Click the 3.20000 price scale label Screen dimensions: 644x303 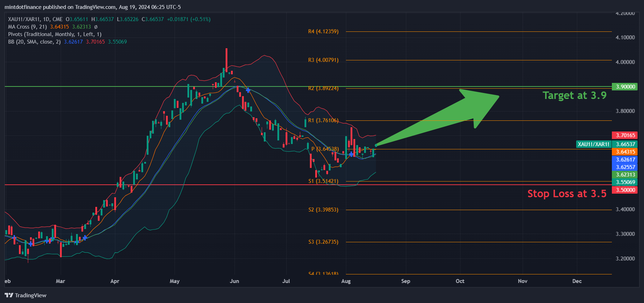tap(625, 259)
